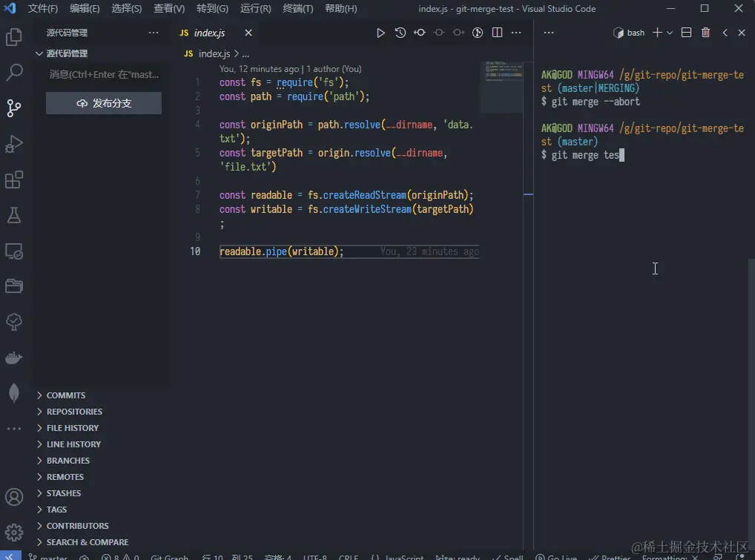Open Remote Explorer icon in activity bar
The width and height of the screenshot is (755, 560).
pyautogui.click(x=14, y=251)
